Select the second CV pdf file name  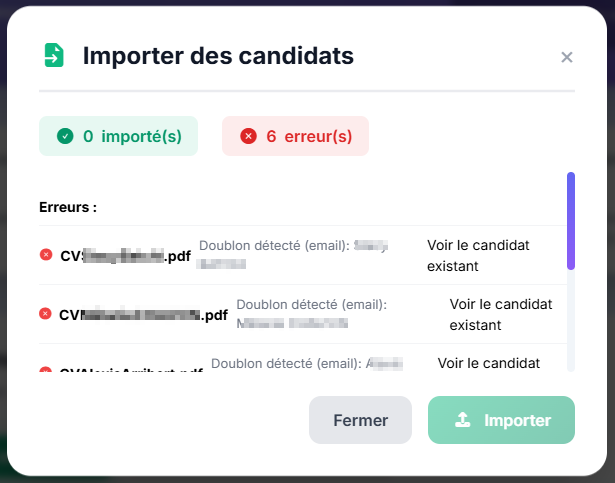coord(143,315)
